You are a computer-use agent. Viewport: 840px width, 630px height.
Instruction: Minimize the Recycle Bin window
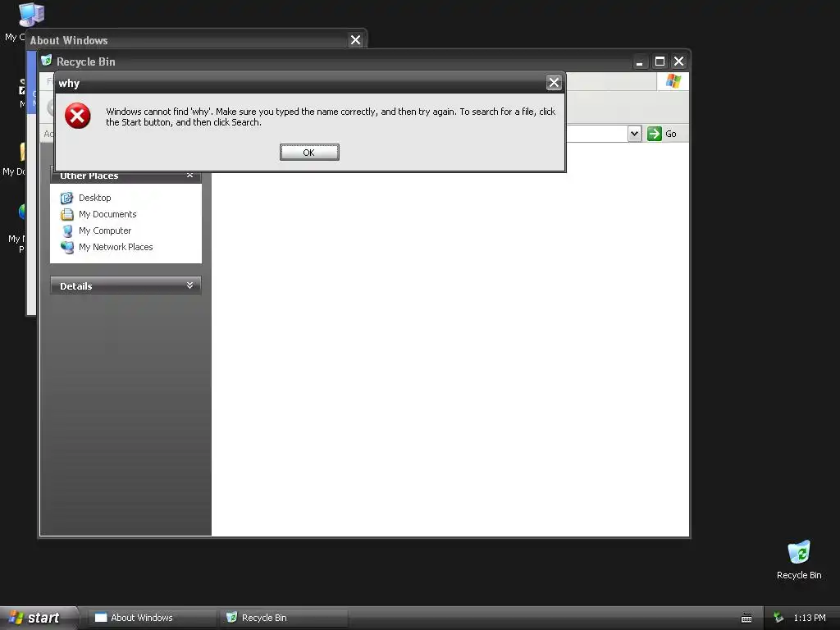[x=639, y=62]
